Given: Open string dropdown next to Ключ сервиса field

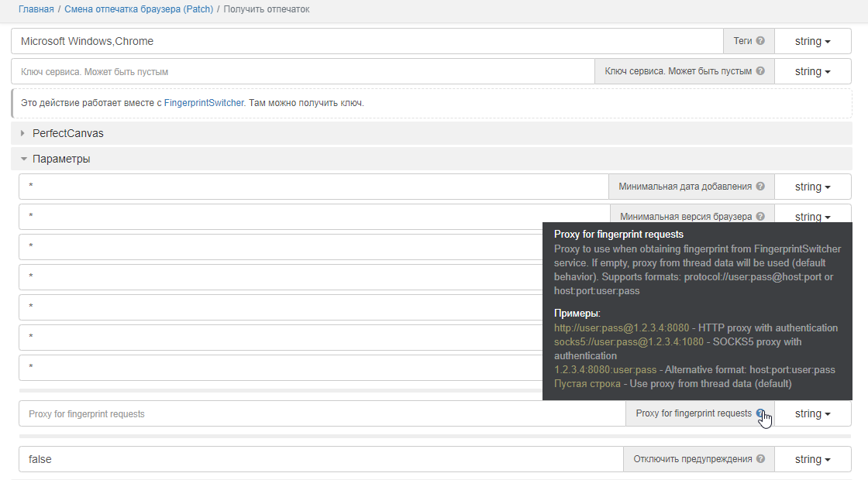Looking at the screenshot, I should tap(812, 70).
